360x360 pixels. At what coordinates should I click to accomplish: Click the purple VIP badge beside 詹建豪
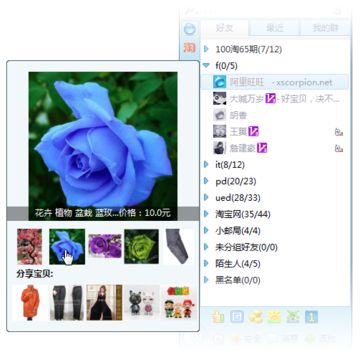pyautogui.click(x=262, y=148)
